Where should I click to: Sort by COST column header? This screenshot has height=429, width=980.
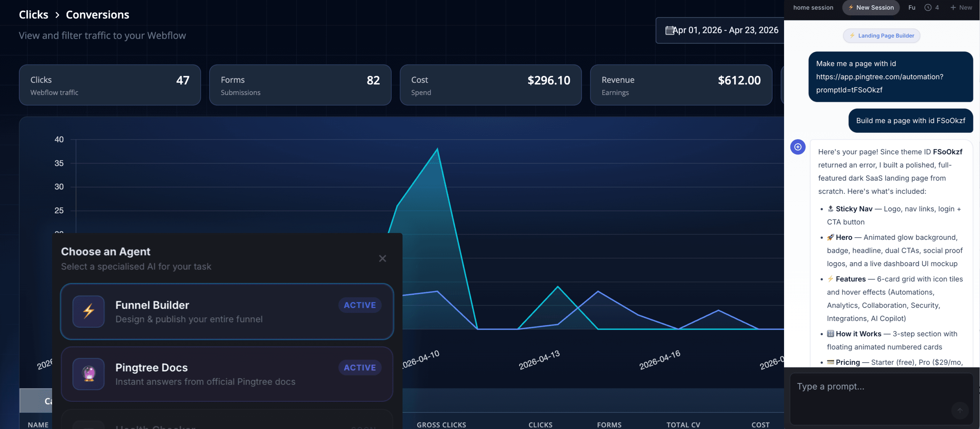[x=760, y=425]
